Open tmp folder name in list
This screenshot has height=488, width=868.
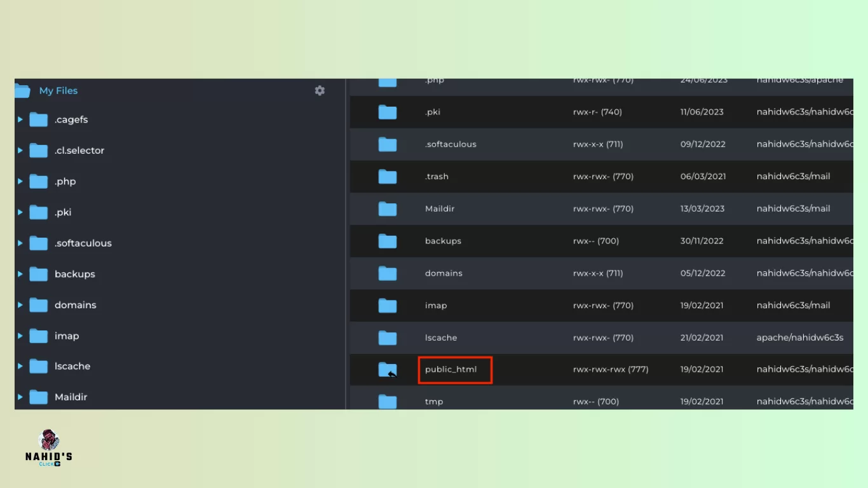pyautogui.click(x=434, y=402)
